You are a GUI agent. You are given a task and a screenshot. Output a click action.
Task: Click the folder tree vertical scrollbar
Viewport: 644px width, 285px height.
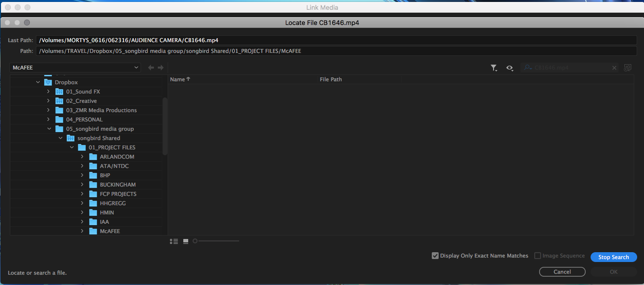click(165, 126)
